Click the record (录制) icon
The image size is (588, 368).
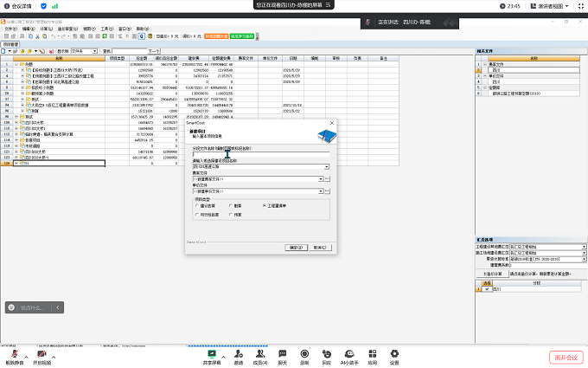pyautogui.click(x=304, y=354)
